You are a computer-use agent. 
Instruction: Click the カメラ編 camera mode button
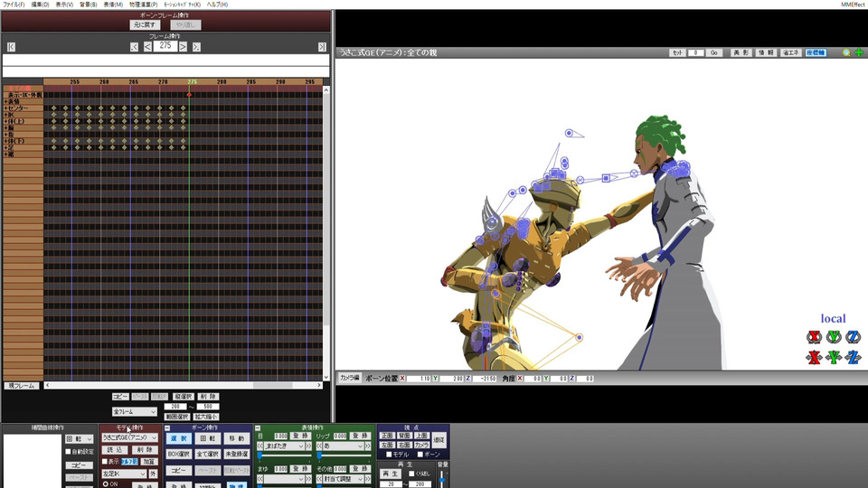click(x=349, y=378)
